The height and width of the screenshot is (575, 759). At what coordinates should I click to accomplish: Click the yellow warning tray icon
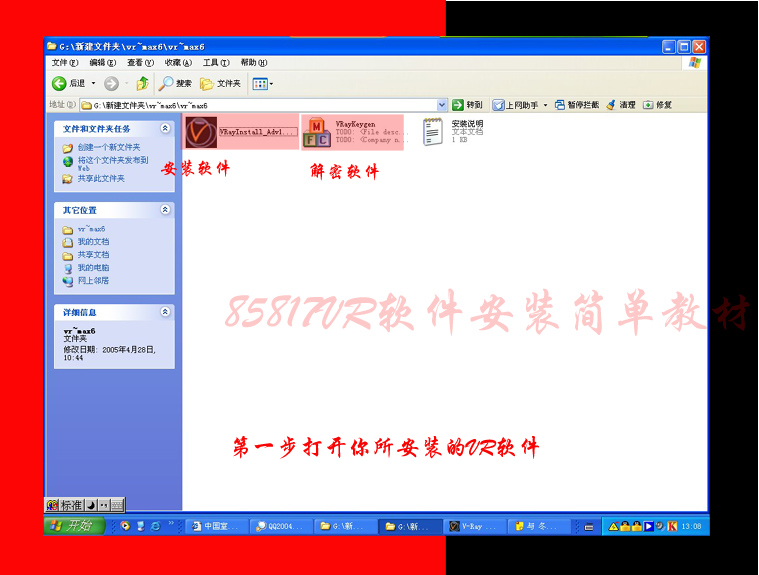(x=613, y=527)
